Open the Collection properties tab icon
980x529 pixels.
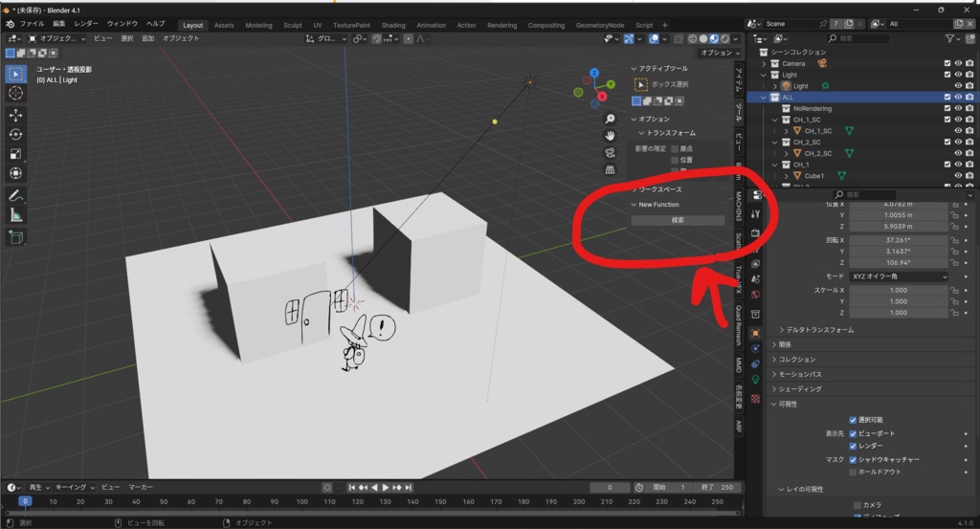756,314
